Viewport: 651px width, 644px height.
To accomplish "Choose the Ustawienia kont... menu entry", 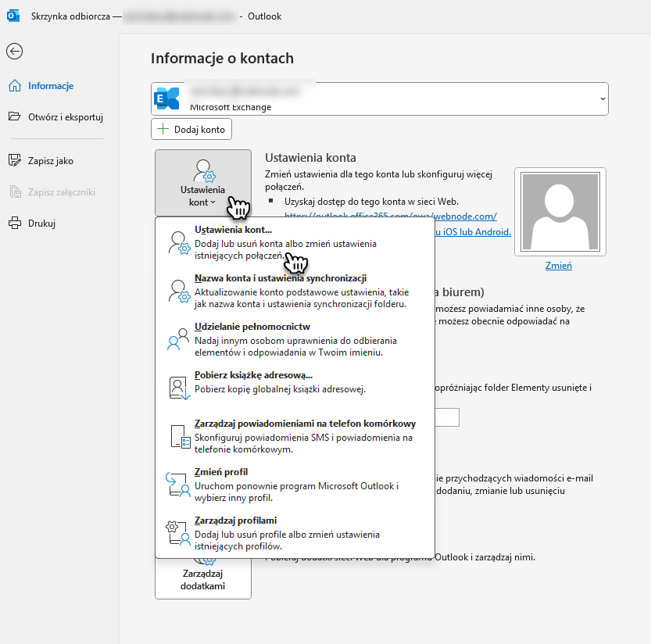I will pyautogui.click(x=295, y=242).
